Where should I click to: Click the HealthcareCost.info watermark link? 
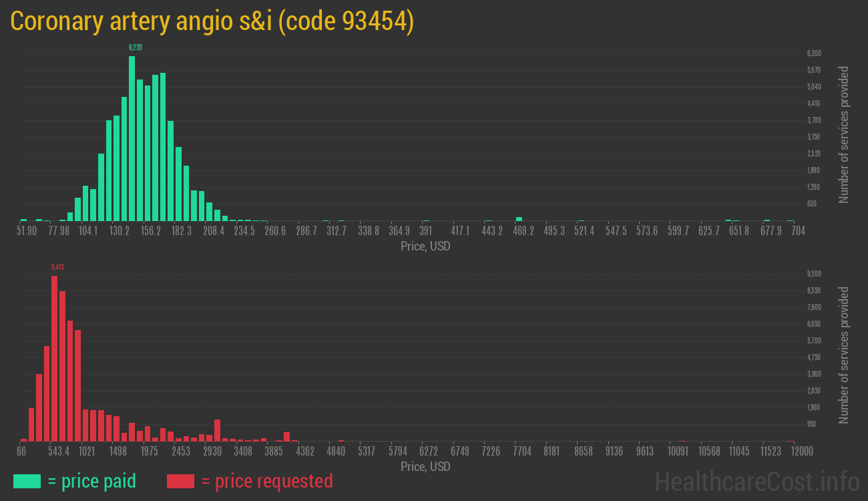[756, 481]
